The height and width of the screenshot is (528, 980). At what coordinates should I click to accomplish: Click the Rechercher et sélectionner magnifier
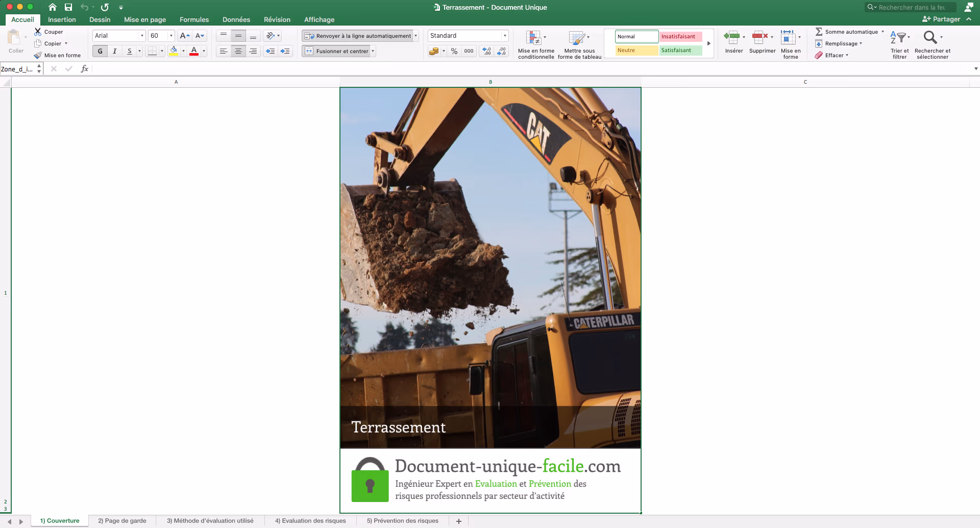click(x=930, y=37)
